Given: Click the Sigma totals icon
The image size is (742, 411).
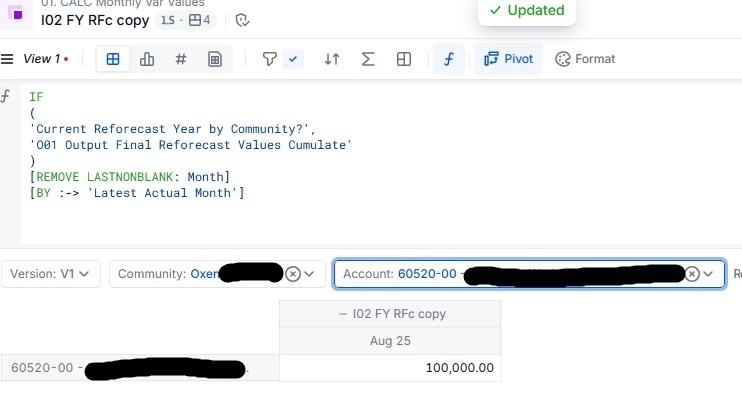Looking at the screenshot, I should [368, 59].
